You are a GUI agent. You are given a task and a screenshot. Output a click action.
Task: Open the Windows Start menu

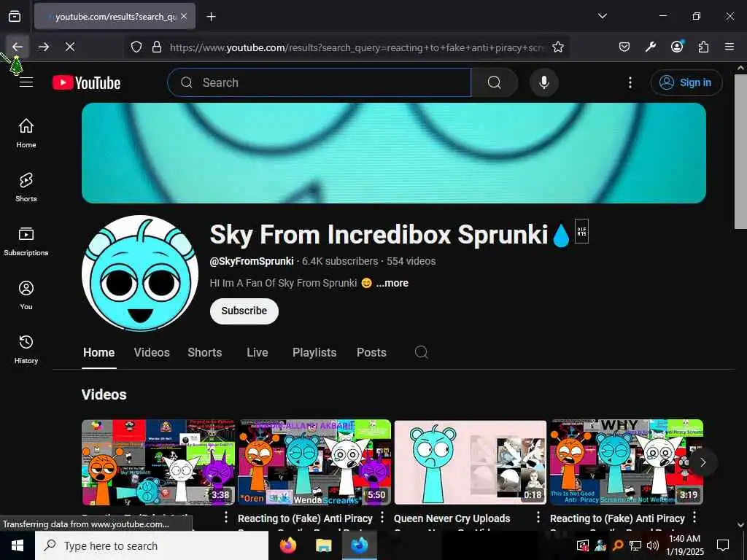[18, 545]
